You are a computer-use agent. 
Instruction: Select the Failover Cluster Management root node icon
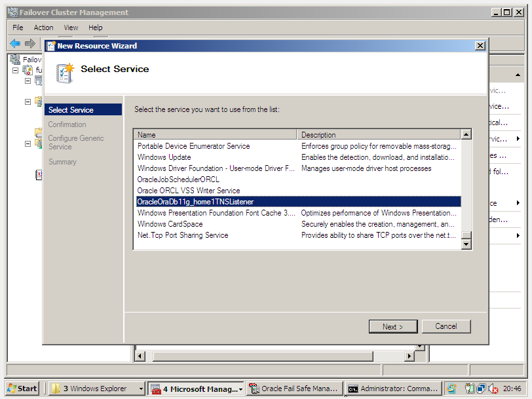coord(14,58)
